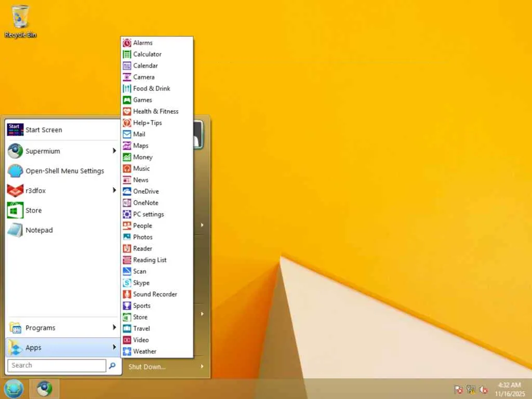
Task: Launch Sound Recorder
Action: (x=157, y=294)
